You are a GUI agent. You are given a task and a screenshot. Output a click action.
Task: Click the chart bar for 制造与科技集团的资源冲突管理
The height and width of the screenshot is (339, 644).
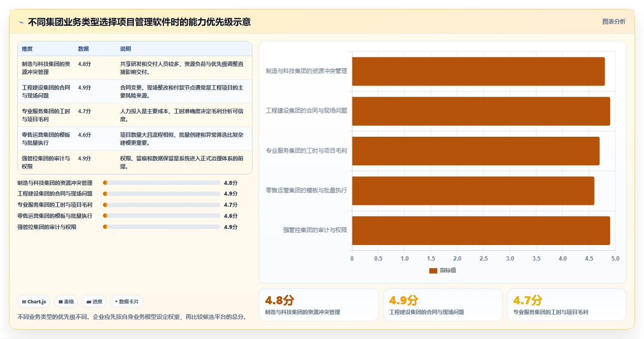point(479,71)
